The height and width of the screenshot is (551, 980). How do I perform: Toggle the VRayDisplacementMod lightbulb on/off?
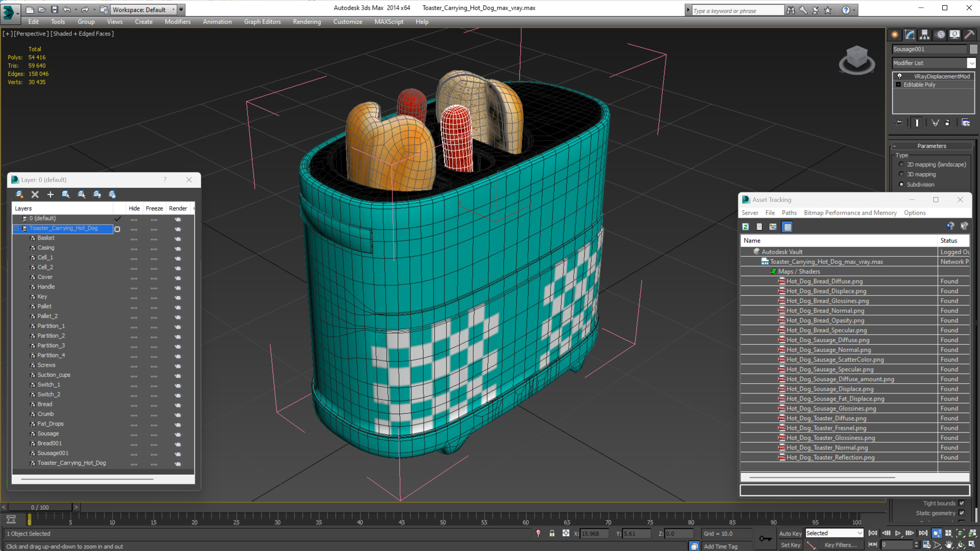tap(900, 76)
